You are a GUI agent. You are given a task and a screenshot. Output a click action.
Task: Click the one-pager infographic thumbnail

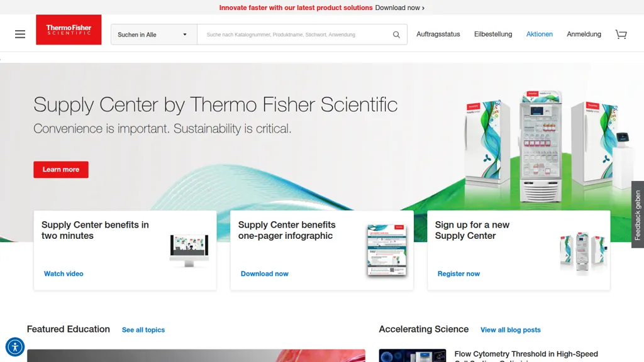pyautogui.click(x=387, y=250)
